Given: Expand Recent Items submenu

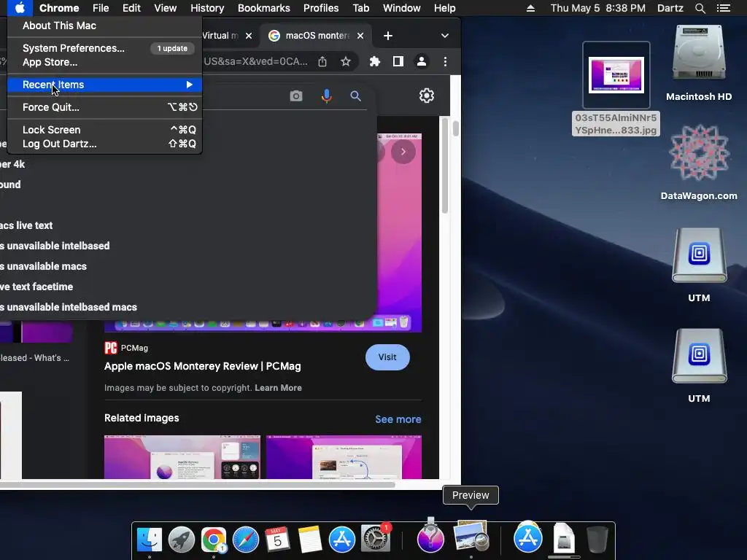Looking at the screenshot, I should [x=105, y=85].
